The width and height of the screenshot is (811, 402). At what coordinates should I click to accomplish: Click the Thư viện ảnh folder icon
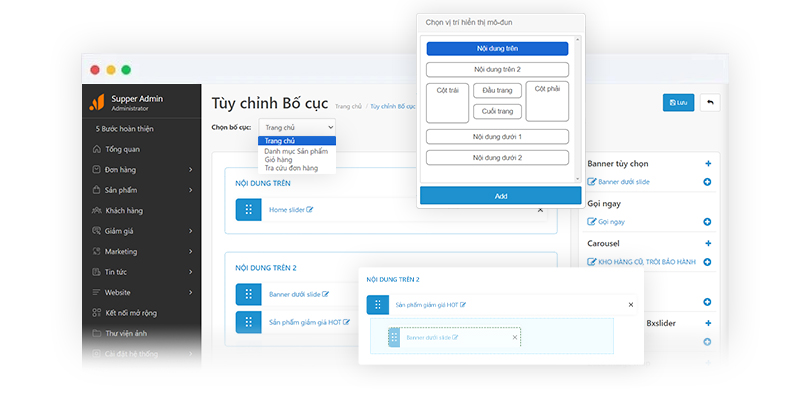[x=96, y=333]
